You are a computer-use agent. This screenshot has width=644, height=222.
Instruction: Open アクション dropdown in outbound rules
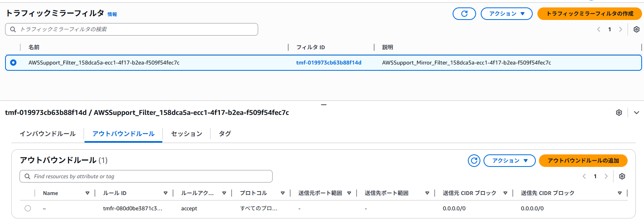tap(509, 161)
